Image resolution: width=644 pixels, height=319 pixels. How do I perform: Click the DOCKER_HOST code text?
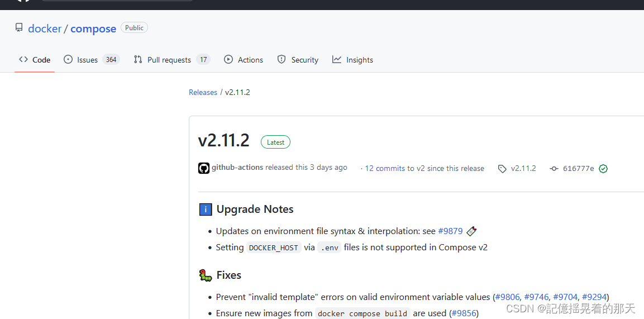pyautogui.click(x=274, y=248)
